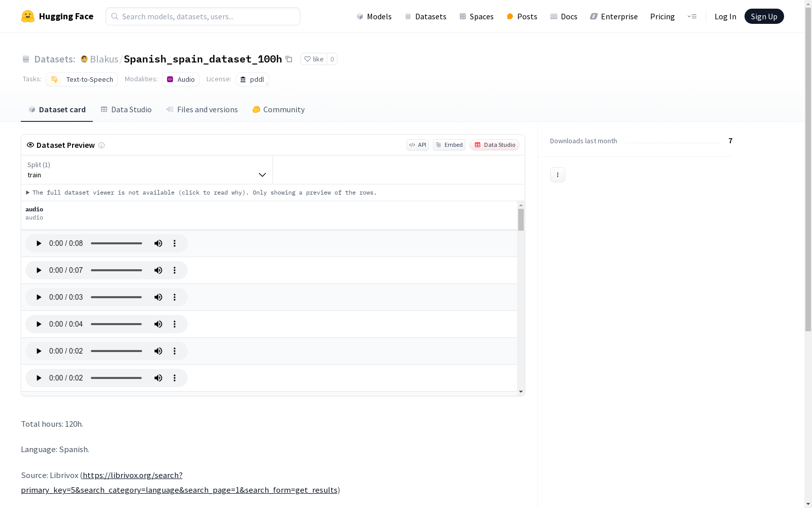Open the Community tab
Viewport: 812px width, 508px height.
tap(279, 110)
